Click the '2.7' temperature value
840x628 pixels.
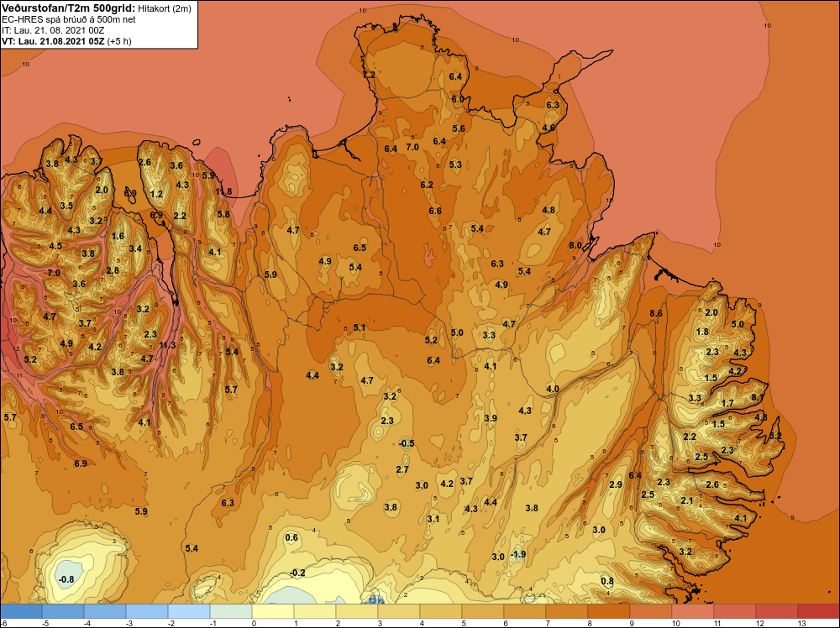pyautogui.click(x=402, y=469)
